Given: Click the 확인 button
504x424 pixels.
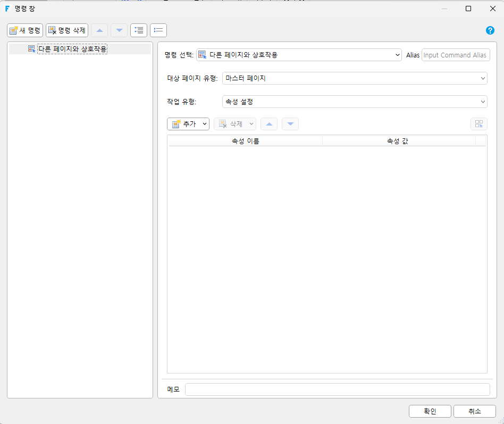Looking at the screenshot, I should pos(430,411).
